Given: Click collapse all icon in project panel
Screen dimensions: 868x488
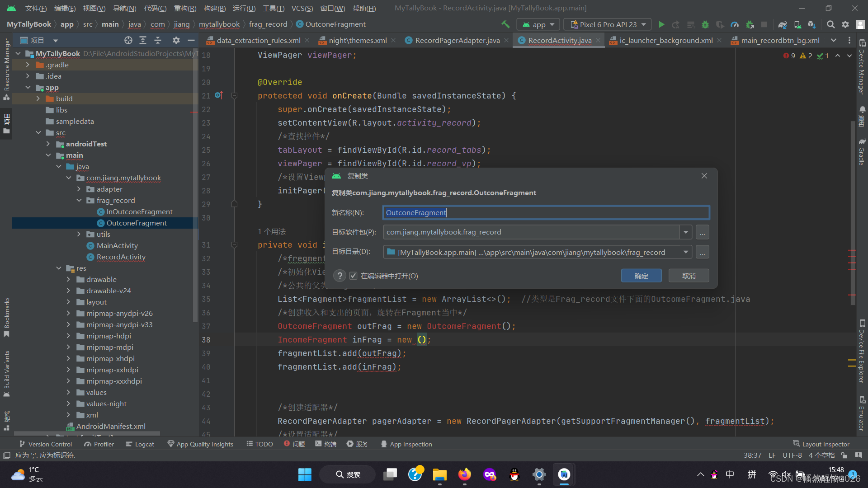Looking at the screenshot, I should (x=158, y=40).
